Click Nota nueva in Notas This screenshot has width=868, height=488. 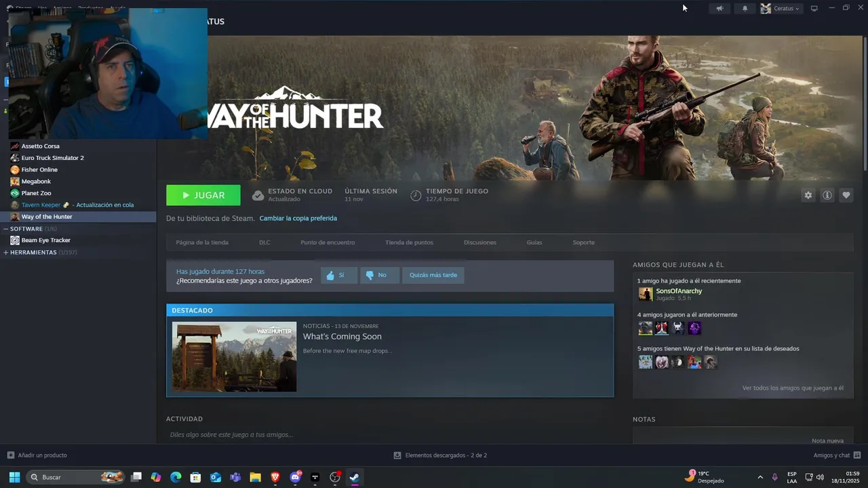(x=827, y=441)
